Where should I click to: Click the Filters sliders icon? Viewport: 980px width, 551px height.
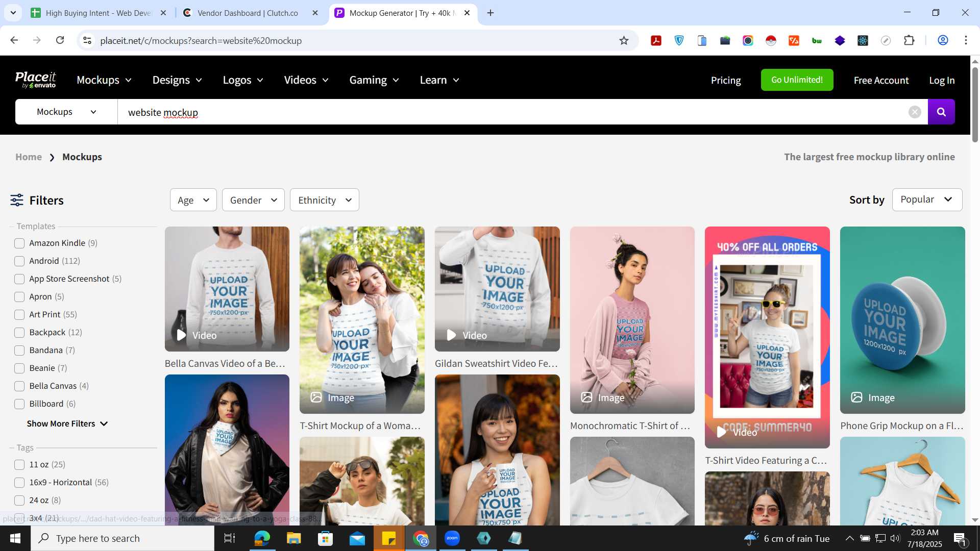(17, 200)
